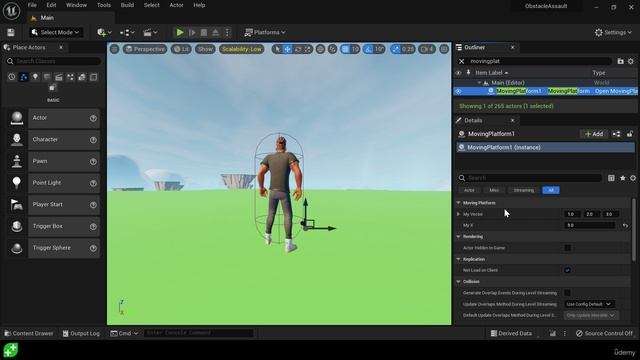Open the Cinematics dropdown in the toolbar
The height and width of the screenshot is (360, 640).
[150, 32]
